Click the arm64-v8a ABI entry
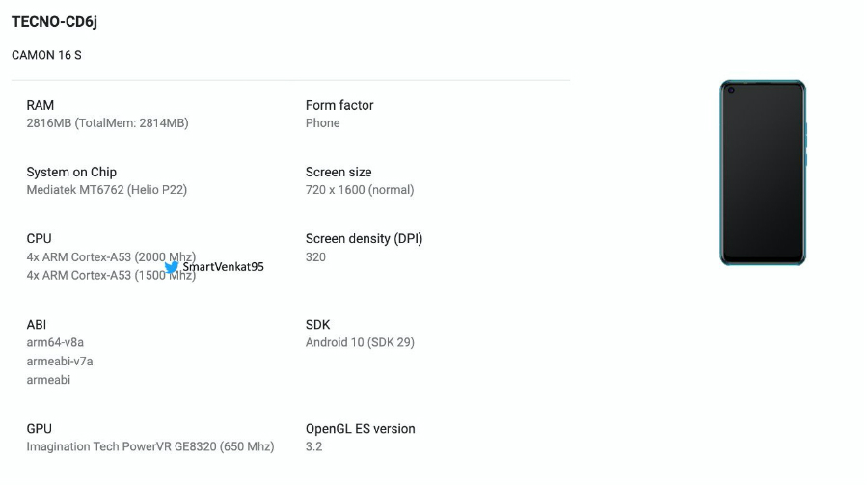The height and width of the screenshot is (485, 868). 55,342
